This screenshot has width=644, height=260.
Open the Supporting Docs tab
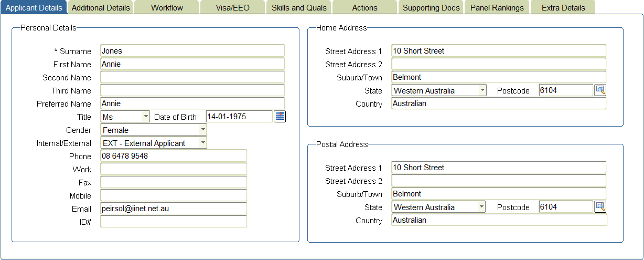(431, 7)
